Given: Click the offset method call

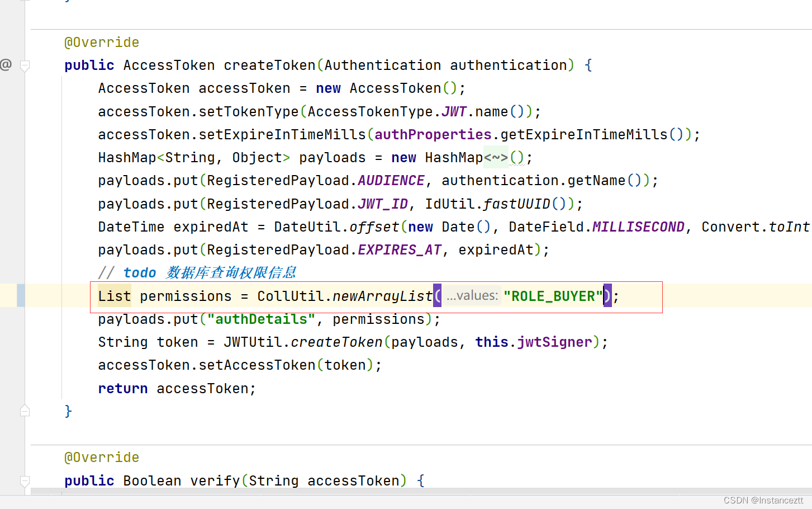Looking at the screenshot, I should point(374,227).
